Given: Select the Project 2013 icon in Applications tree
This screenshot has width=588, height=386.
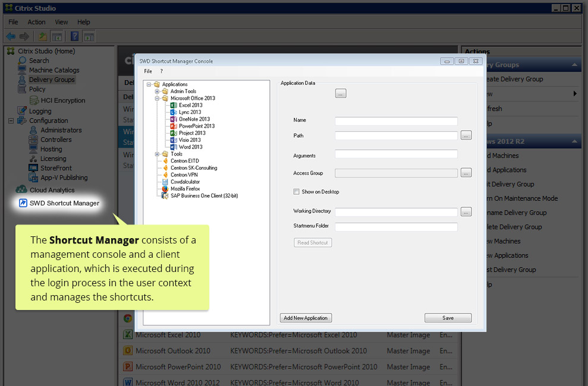Looking at the screenshot, I should coord(174,133).
